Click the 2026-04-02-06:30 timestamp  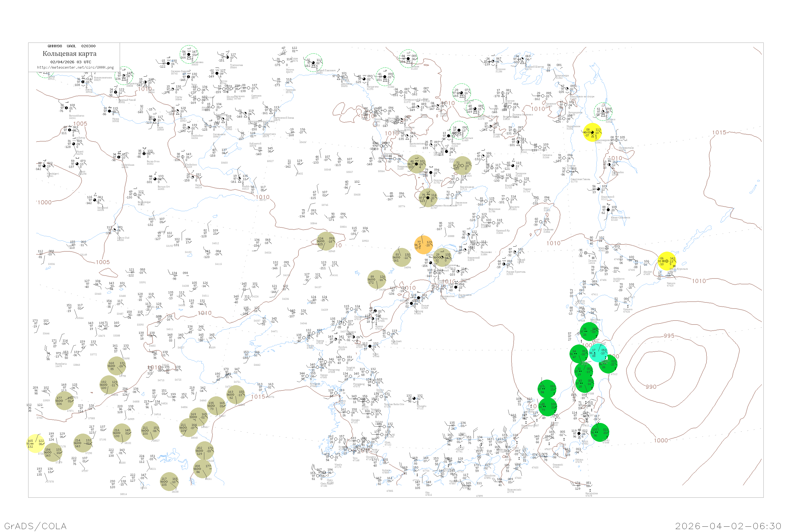pyautogui.click(x=729, y=526)
